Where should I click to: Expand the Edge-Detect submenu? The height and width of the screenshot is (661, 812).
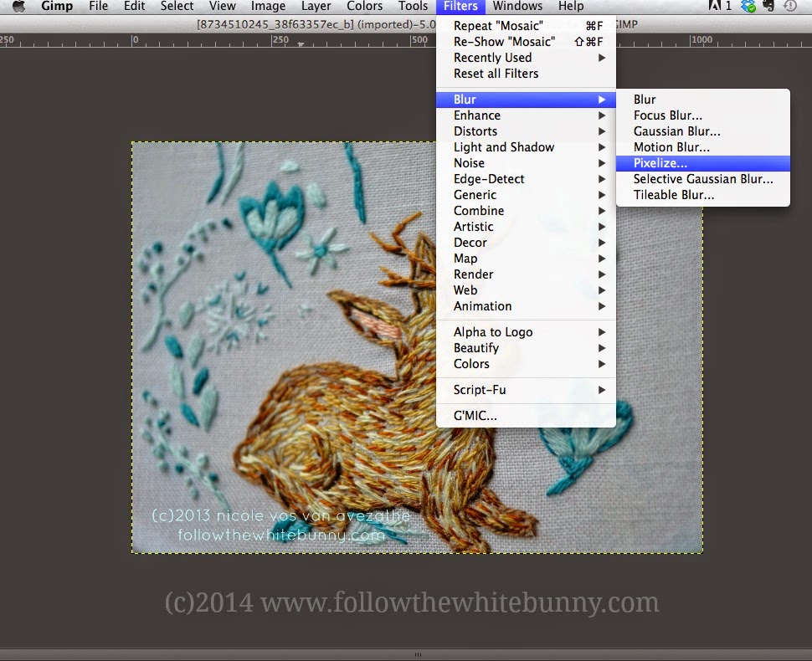tap(527, 179)
